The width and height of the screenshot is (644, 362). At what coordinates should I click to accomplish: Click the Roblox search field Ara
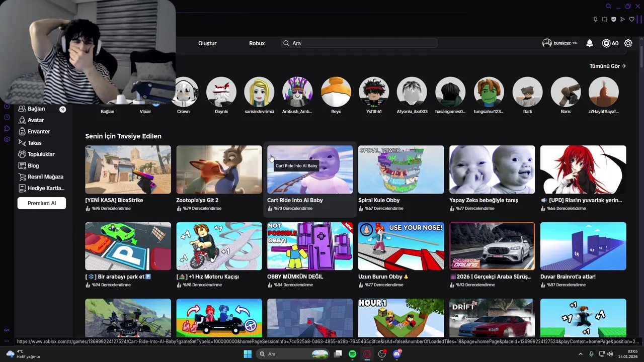click(x=359, y=43)
